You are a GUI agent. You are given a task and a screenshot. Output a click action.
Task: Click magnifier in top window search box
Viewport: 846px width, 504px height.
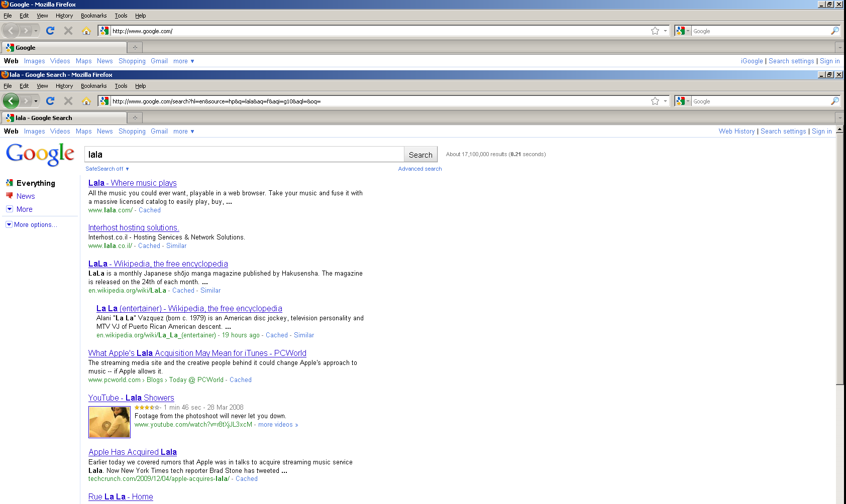tap(834, 31)
